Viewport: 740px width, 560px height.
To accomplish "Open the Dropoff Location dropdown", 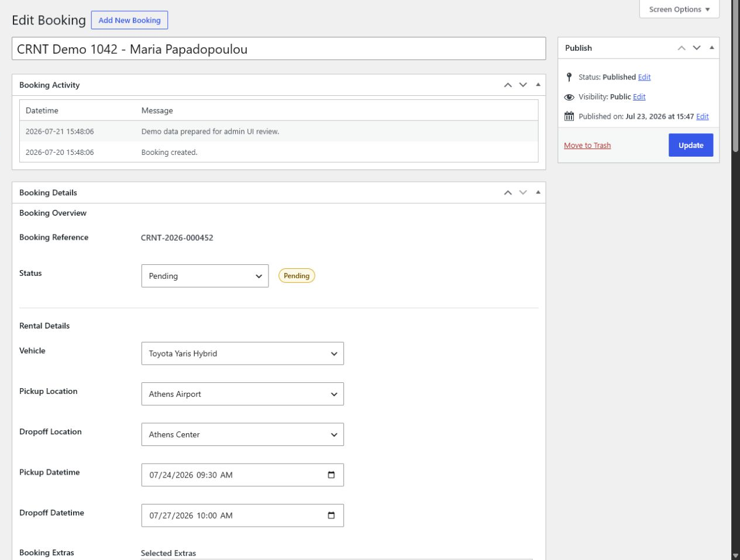I will point(242,434).
